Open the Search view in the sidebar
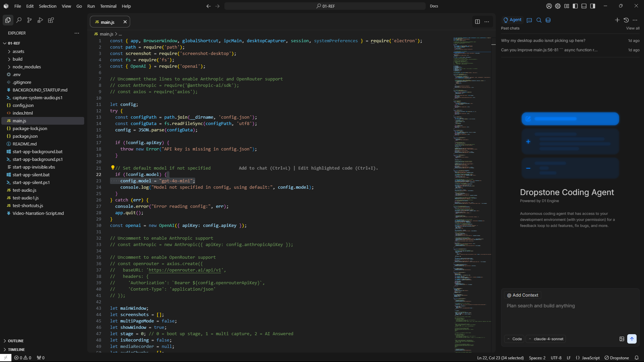Viewport: 644px width, 362px height. [x=19, y=20]
